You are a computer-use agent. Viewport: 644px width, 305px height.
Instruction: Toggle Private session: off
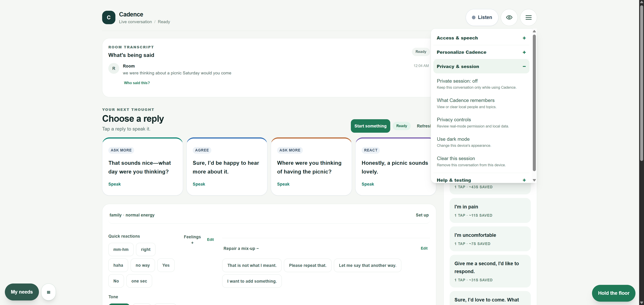coord(481,84)
